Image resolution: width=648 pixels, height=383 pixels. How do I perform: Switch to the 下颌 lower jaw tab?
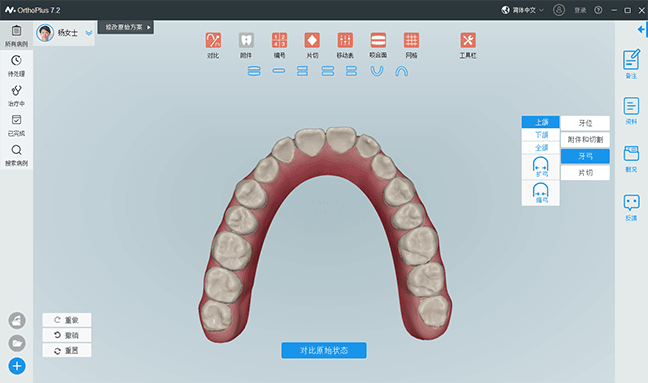(x=541, y=135)
